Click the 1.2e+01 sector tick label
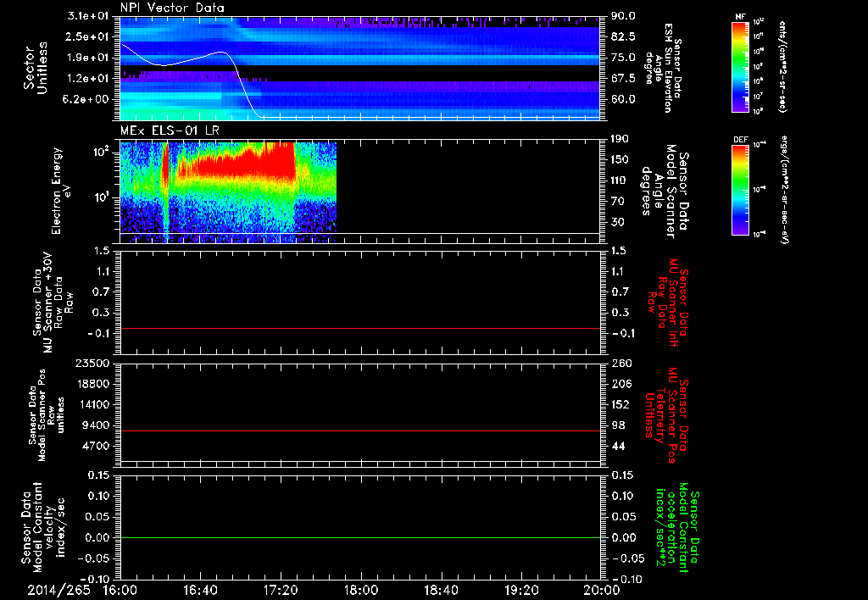The image size is (868, 600). (x=88, y=79)
